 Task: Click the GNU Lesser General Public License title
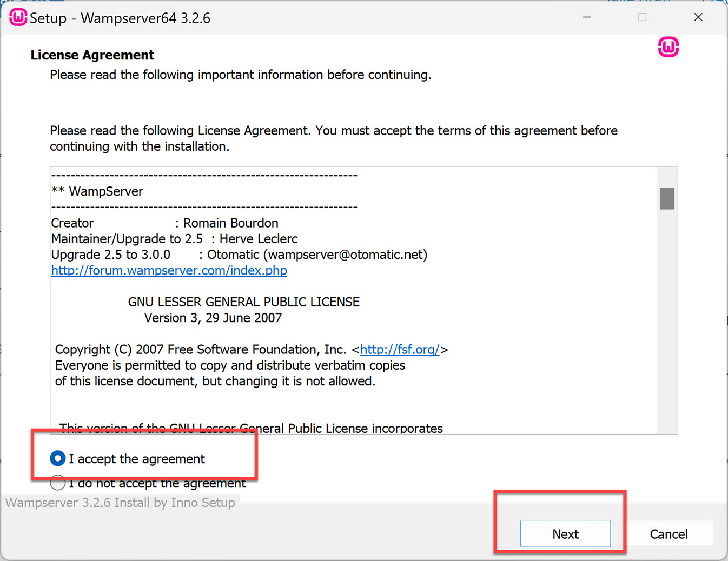tap(243, 302)
